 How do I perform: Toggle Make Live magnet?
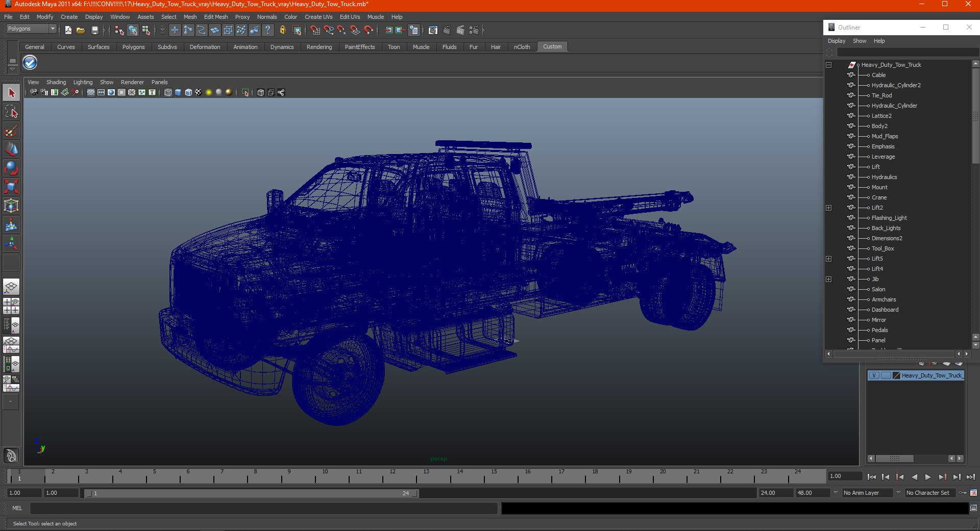369,31
